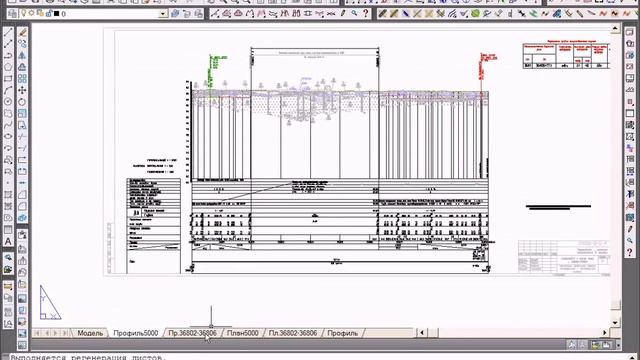Switch to the Профиль layout tab
The image size is (640, 360).
pos(342,333)
